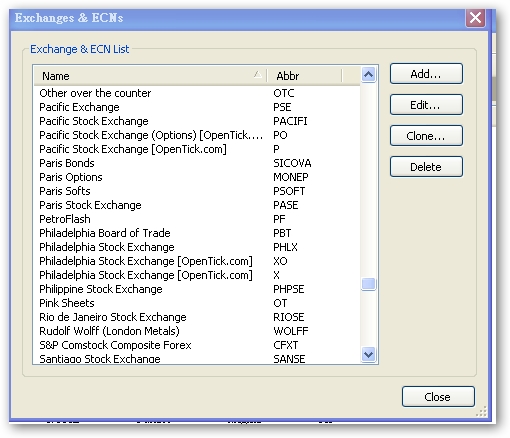Click the PASE abbreviation cell
The image size is (510, 438).
286,205
